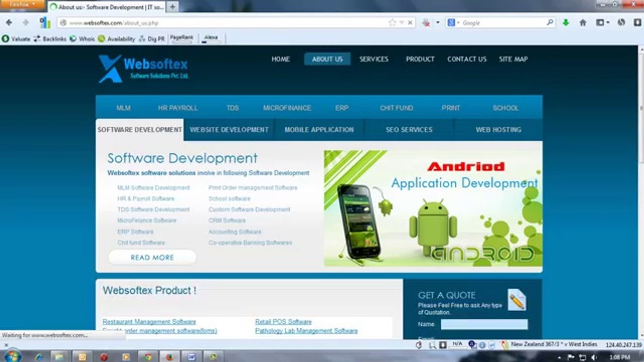The width and height of the screenshot is (644, 362).
Task: Open the SERVICES menu item
Action: [374, 59]
